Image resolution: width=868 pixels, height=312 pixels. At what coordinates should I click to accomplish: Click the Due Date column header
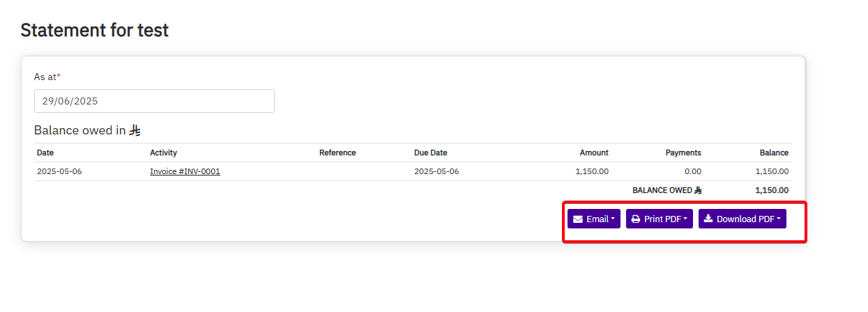[430, 153]
